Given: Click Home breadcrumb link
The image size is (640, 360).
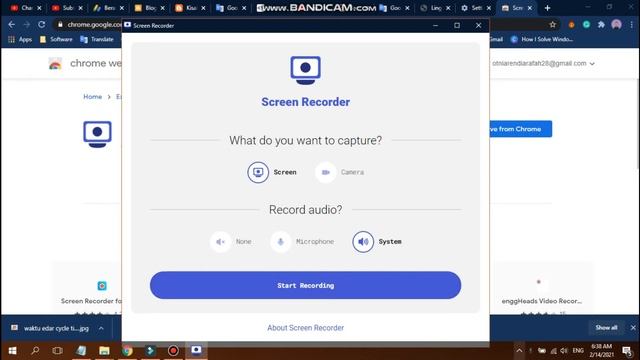Looking at the screenshot, I should coord(92,97).
